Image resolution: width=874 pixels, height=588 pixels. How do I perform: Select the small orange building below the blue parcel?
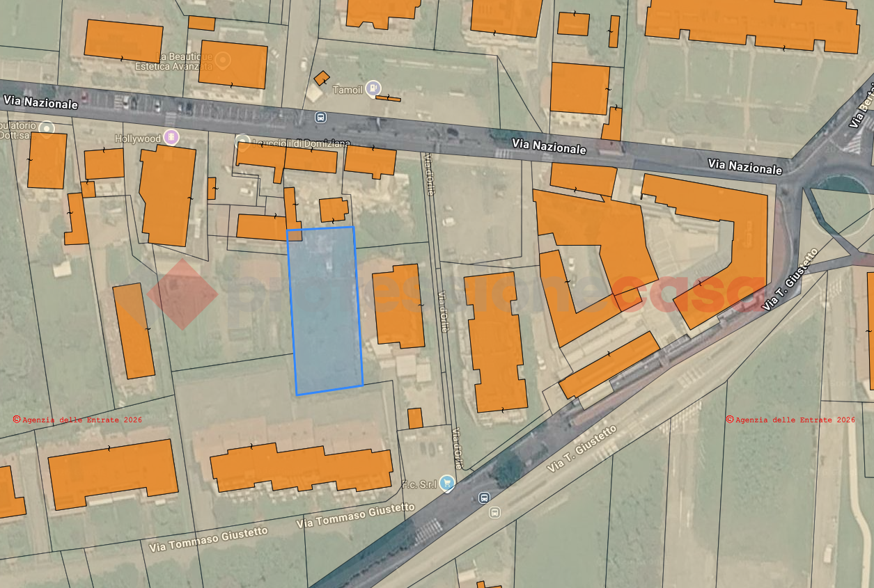[x=415, y=418]
